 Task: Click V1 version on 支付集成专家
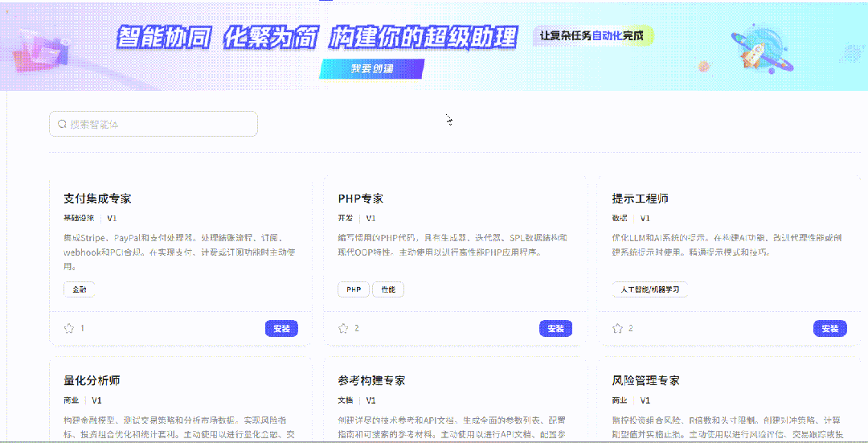point(112,218)
